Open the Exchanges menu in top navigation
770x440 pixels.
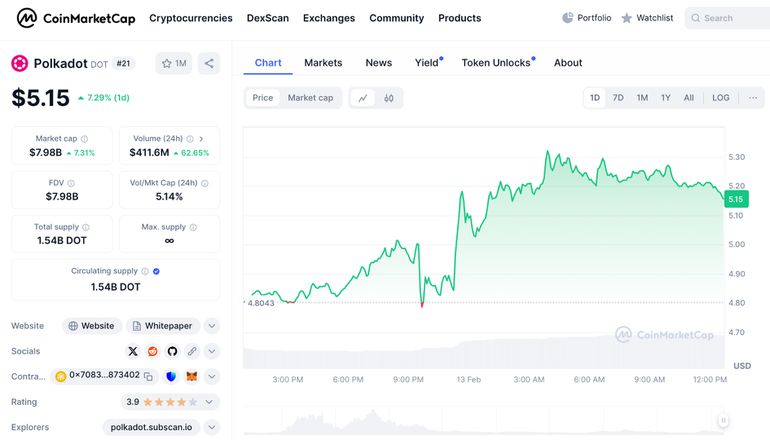(x=329, y=18)
